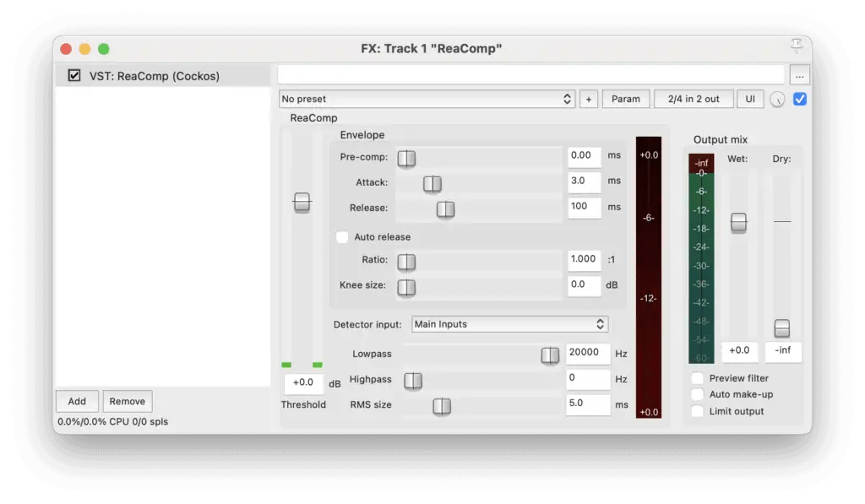
Task: Turn on Auto make-up gain
Action: tap(697, 394)
